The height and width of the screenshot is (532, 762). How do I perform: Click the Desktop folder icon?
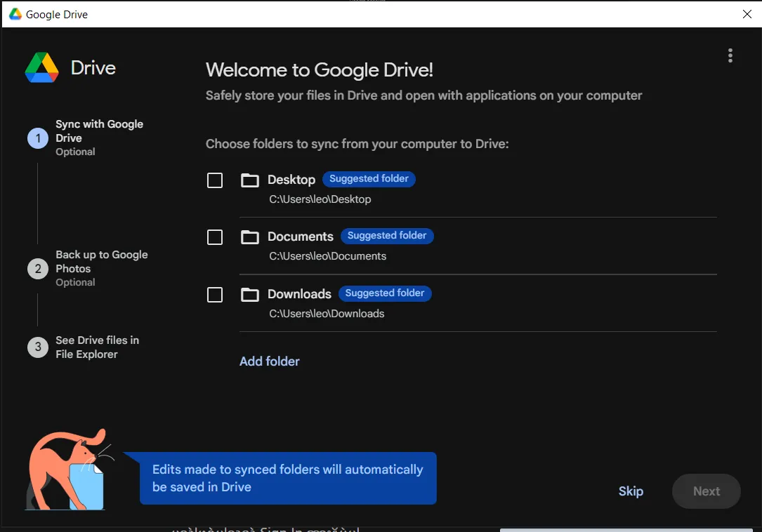click(x=250, y=180)
